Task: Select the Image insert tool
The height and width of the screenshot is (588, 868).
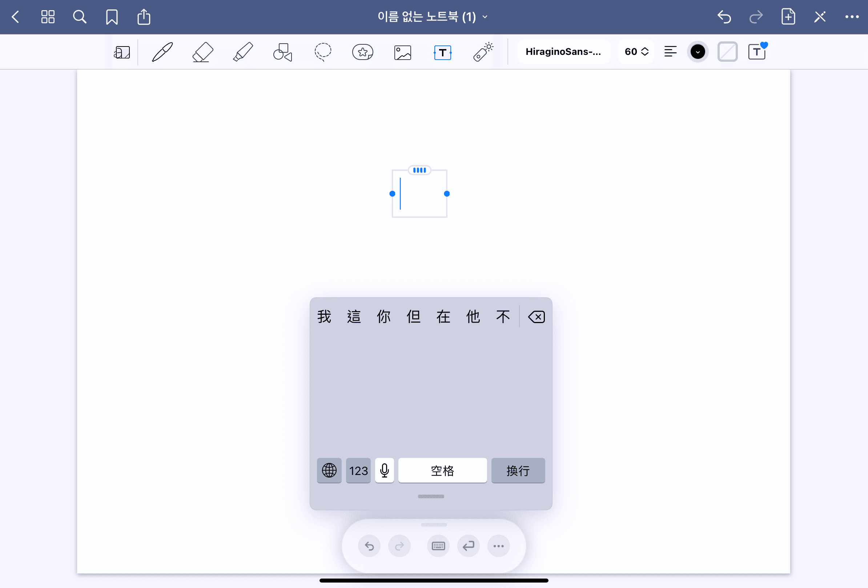Action: 403,52
